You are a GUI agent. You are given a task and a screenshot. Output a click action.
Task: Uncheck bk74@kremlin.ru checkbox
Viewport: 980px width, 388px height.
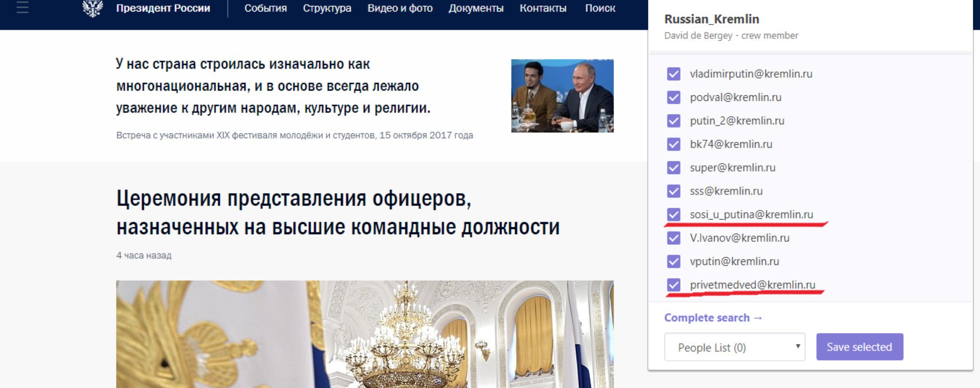pyautogui.click(x=674, y=144)
